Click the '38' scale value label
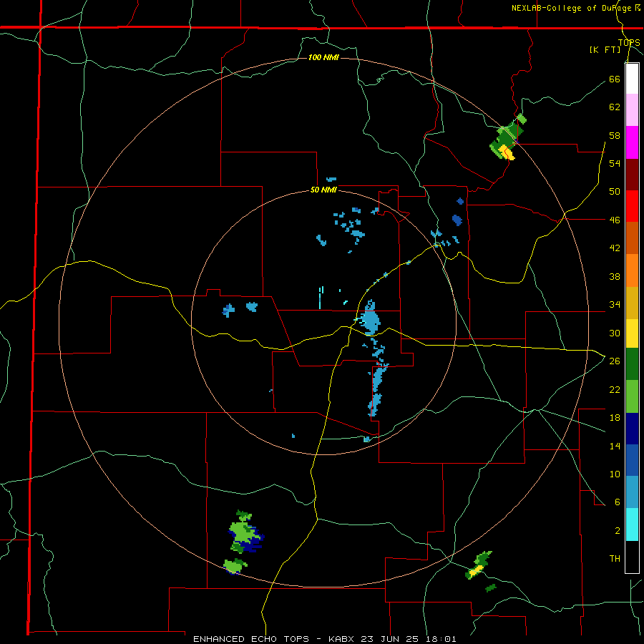This screenshot has height=644, width=644. pos(615,276)
